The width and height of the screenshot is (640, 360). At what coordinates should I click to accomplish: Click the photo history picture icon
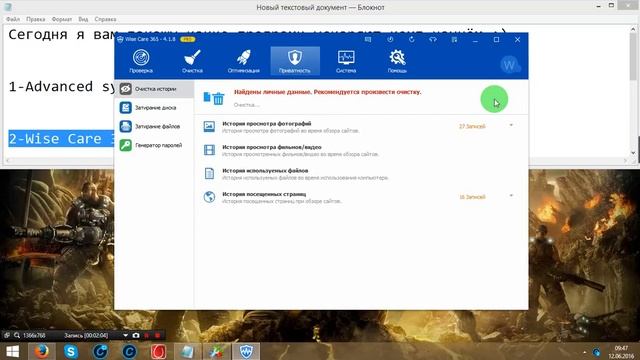pyautogui.click(x=209, y=127)
